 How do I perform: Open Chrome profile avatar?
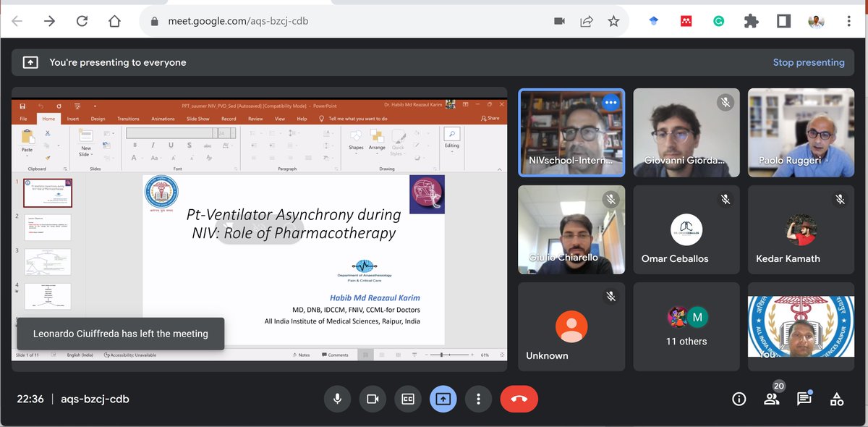coord(816,21)
